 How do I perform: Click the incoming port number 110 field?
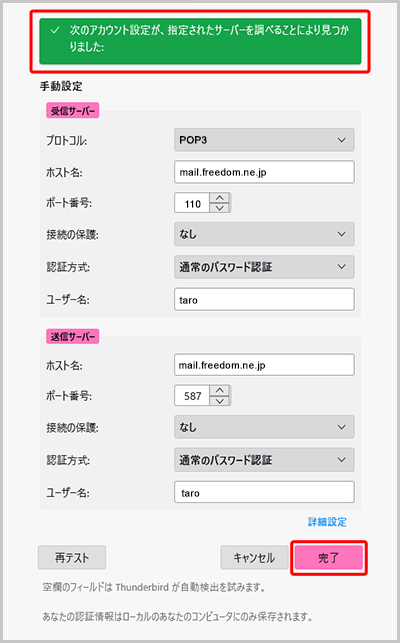coord(192,203)
